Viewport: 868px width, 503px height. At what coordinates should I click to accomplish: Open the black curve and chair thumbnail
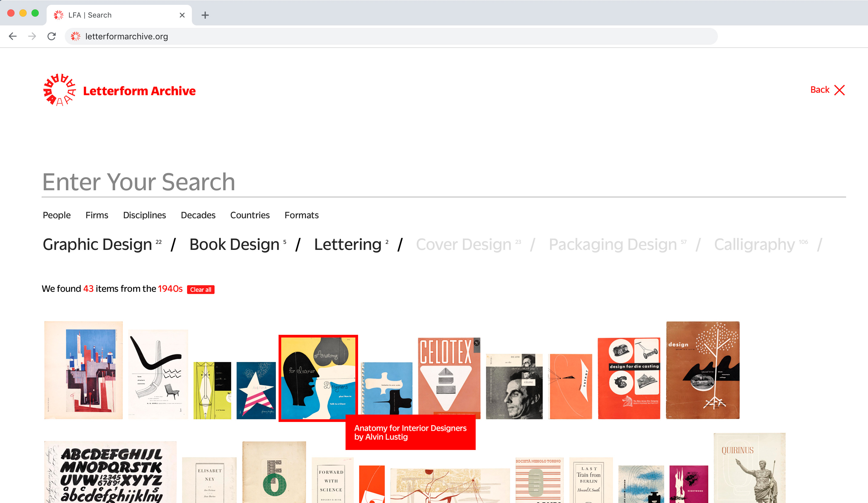tap(158, 374)
